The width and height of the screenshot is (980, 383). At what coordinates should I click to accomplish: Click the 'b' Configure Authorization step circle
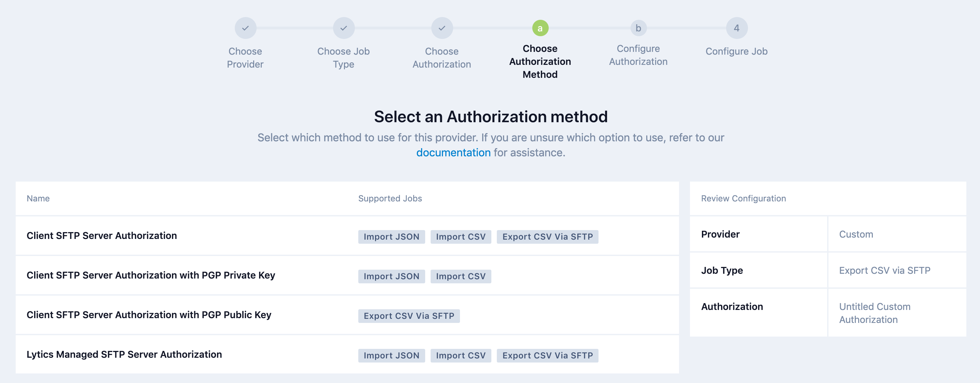[x=638, y=28]
